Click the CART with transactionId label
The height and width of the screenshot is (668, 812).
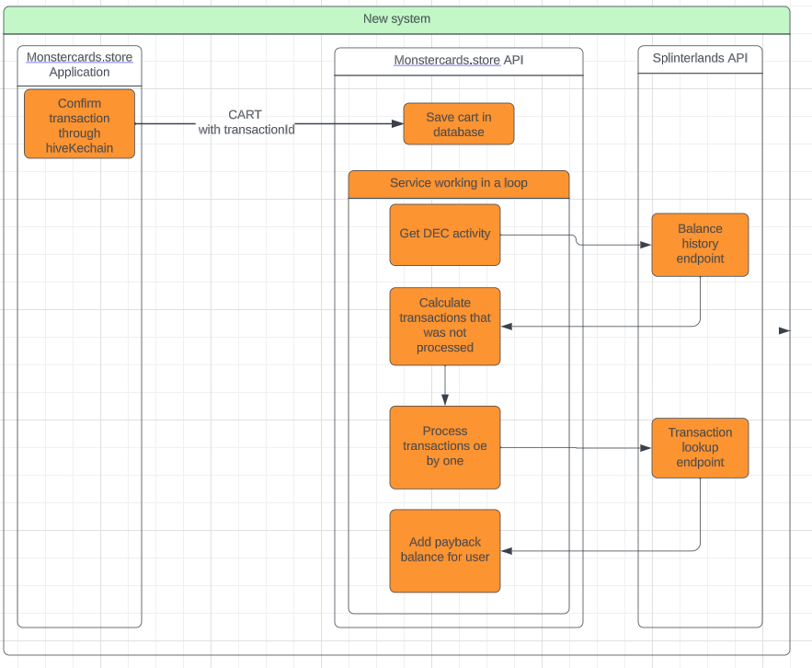point(246,122)
